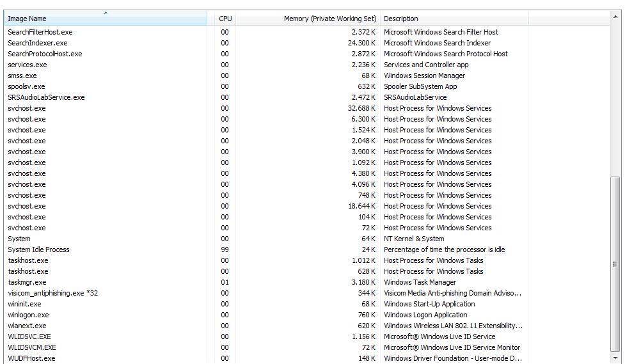Viewport: 625px width, 364px height.
Task: Click Visicom Media Anti-phishing description
Action: 452,293
